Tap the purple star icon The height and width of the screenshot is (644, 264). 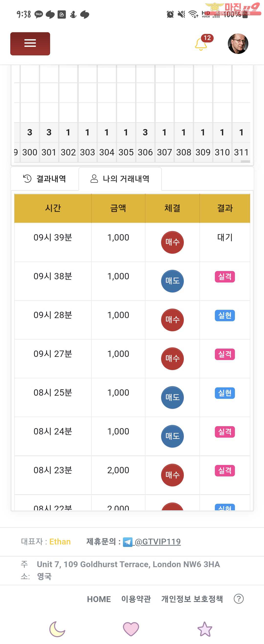[x=205, y=629]
